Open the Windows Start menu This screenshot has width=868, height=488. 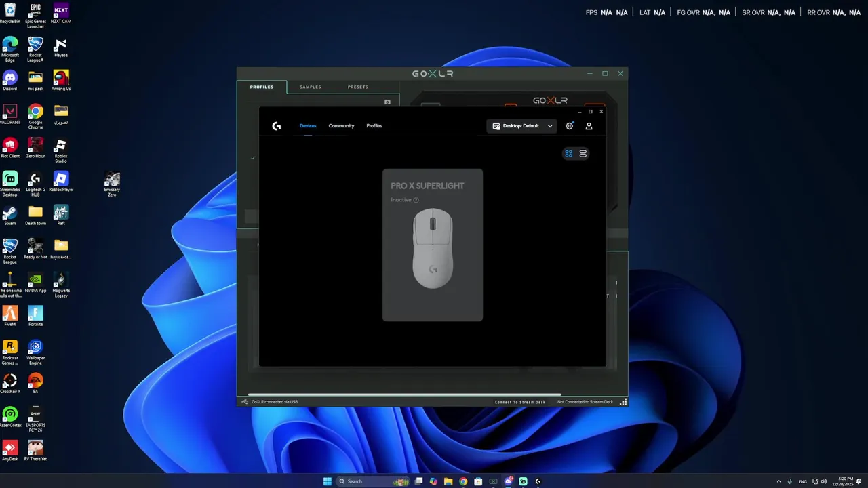click(x=328, y=481)
